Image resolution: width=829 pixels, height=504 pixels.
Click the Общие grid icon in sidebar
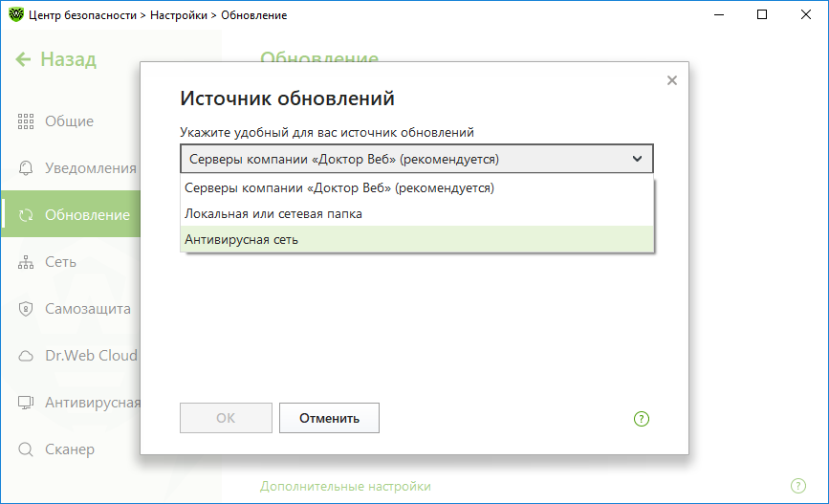coord(26,121)
